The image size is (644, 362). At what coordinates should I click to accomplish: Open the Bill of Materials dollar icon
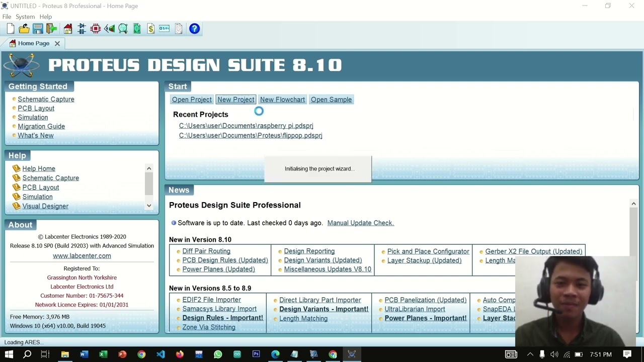coord(150,29)
